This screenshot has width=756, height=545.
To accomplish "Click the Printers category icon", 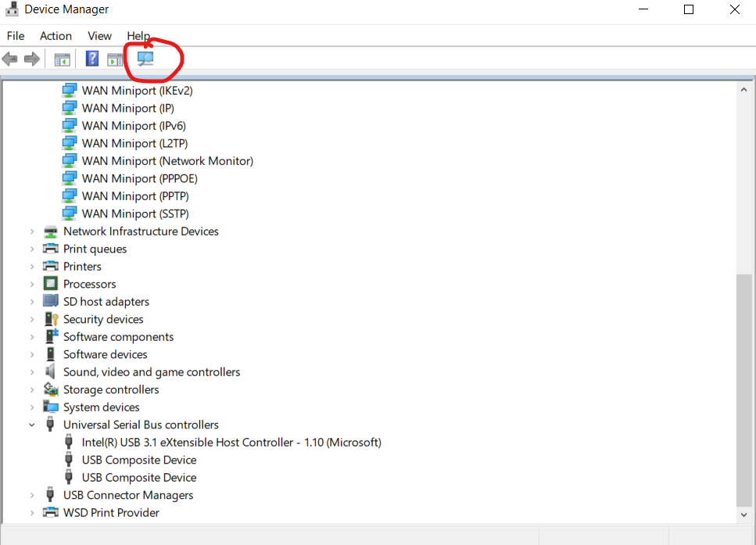I will coord(51,266).
